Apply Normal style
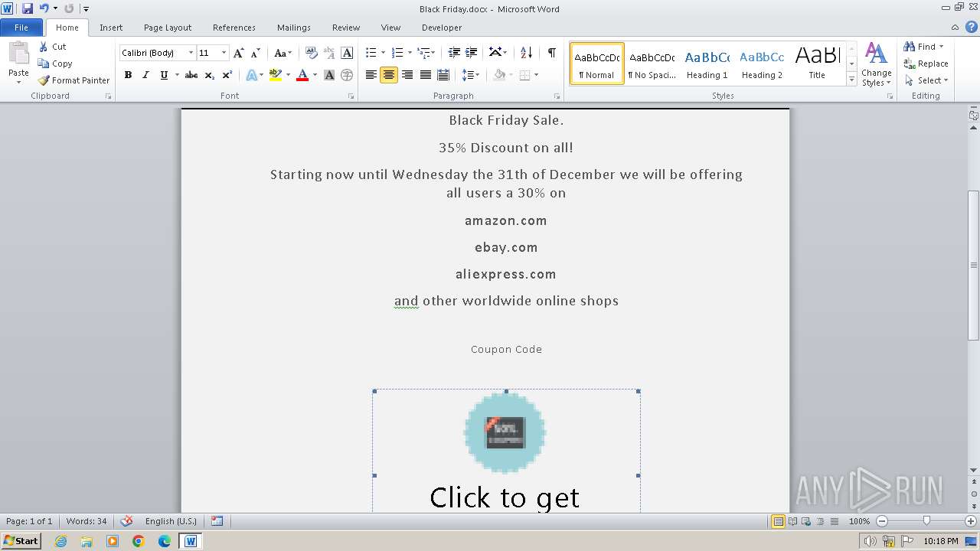 [597, 64]
